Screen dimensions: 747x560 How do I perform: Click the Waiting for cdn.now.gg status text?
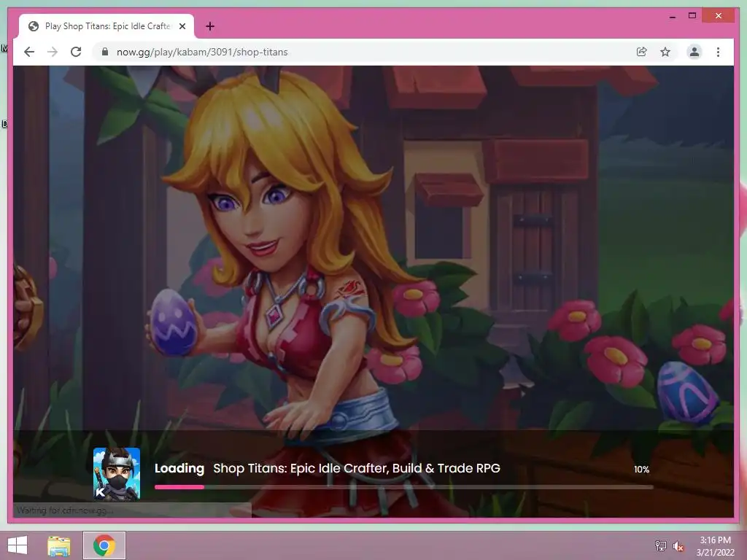pos(65,510)
